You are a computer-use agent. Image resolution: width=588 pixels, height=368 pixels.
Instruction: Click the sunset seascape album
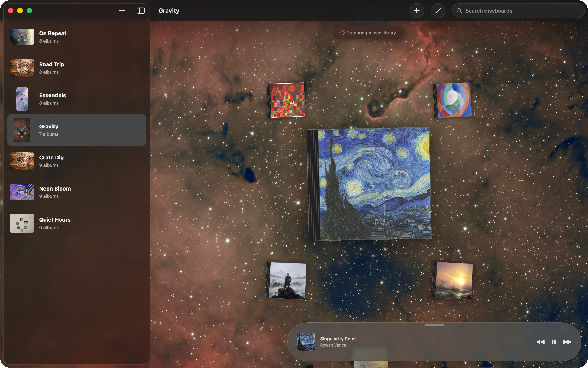point(452,280)
